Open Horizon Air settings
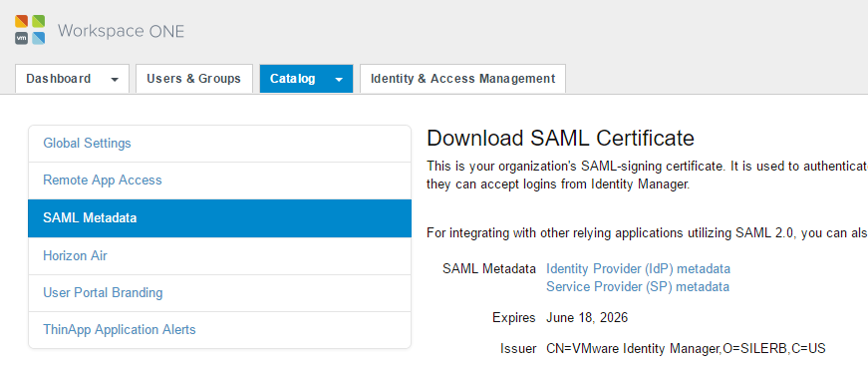The width and height of the screenshot is (868, 369). pos(220,256)
